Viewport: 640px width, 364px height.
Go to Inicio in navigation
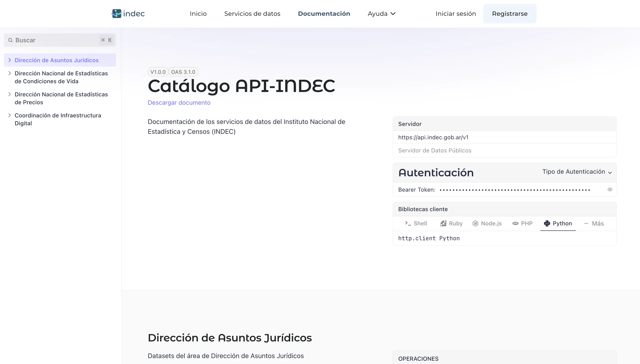[x=198, y=14]
